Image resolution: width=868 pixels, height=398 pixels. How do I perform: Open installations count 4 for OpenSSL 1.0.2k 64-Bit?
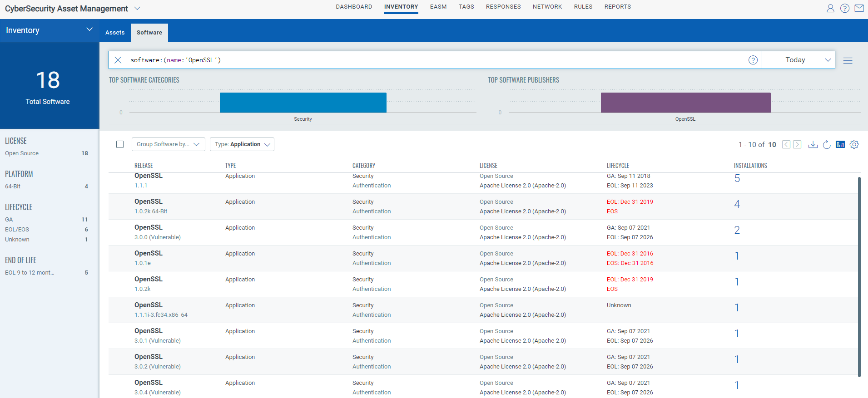click(737, 205)
